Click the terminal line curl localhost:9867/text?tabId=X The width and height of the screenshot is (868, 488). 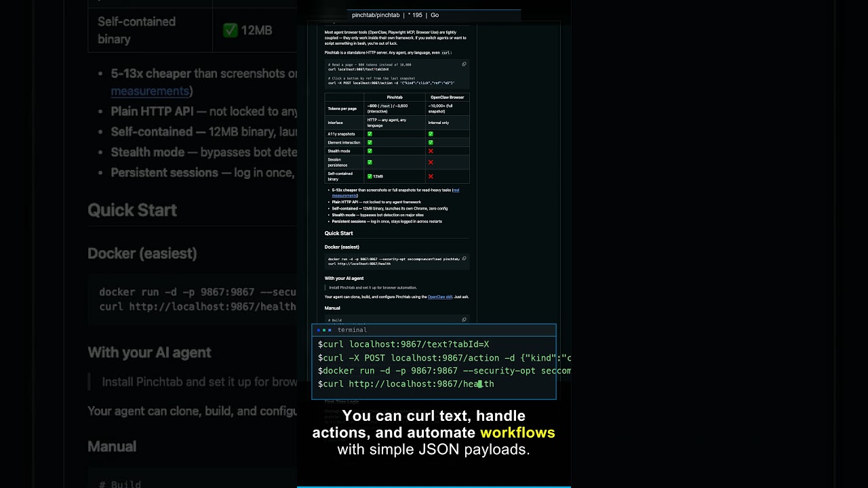(403, 344)
